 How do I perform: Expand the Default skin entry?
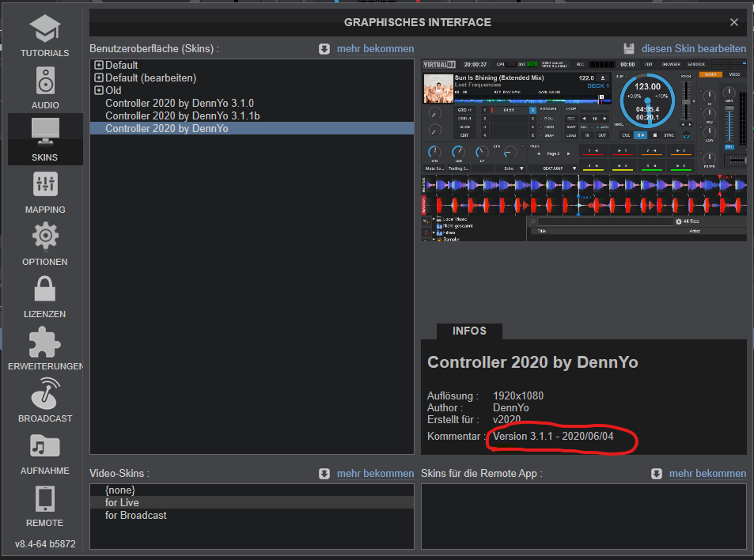coord(99,65)
